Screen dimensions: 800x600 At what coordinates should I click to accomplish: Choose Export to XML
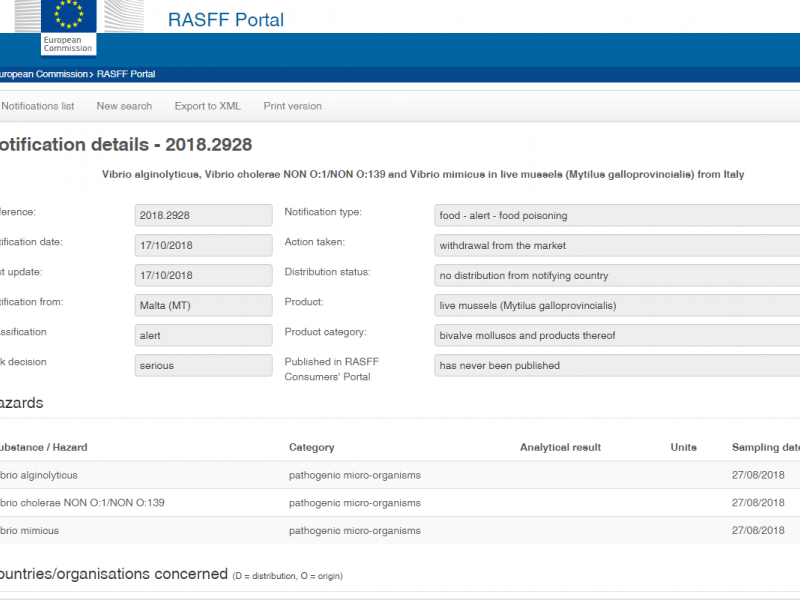click(x=208, y=106)
